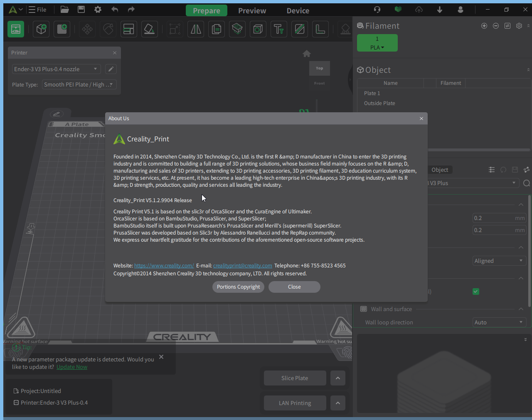Click the Slice Plate button
532x420 pixels.
[x=295, y=378]
